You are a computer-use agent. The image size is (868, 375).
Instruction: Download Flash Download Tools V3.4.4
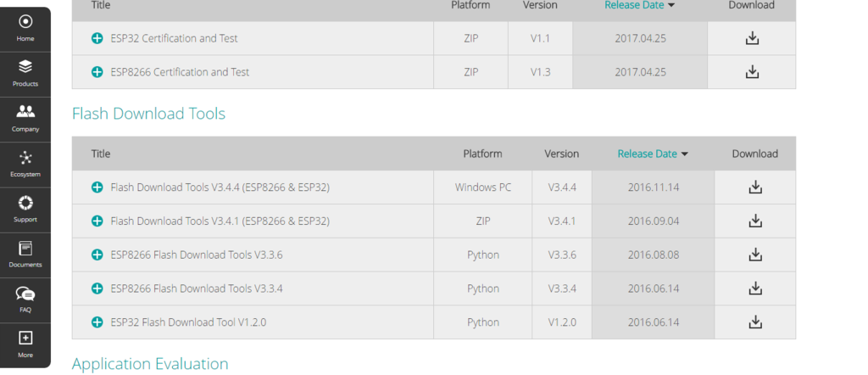[x=754, y=187]
